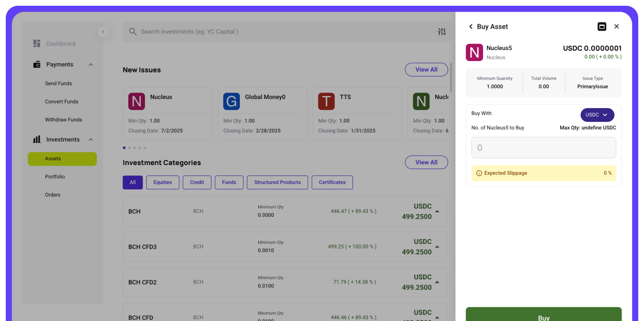
Task: Open the Dashboard icon in the sidebar
Action: (x=37, y=44)
